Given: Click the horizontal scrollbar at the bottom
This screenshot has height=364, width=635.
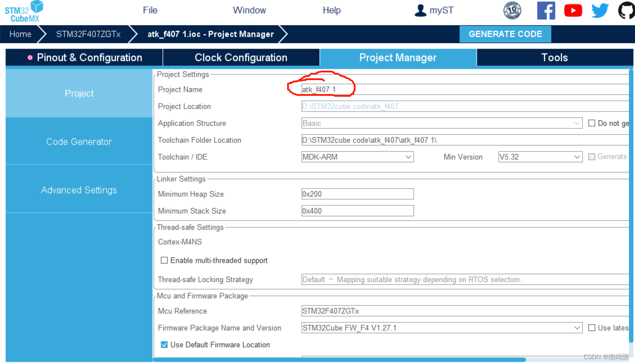Looking at the screenshot, I should [340, 360].
